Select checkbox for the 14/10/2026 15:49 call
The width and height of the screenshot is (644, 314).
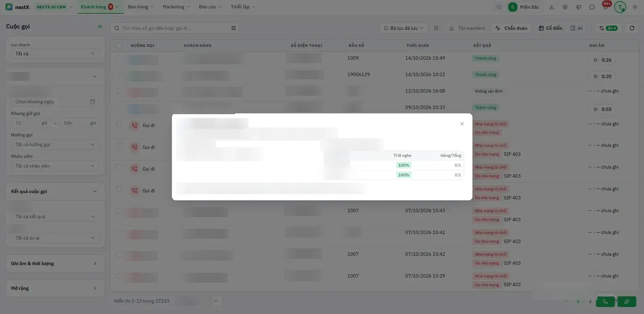119,58
